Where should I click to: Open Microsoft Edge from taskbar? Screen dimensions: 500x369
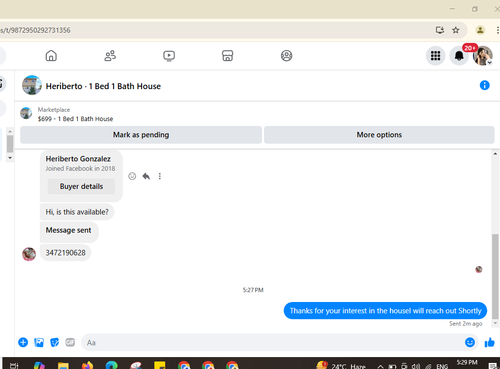pos(111,365)
